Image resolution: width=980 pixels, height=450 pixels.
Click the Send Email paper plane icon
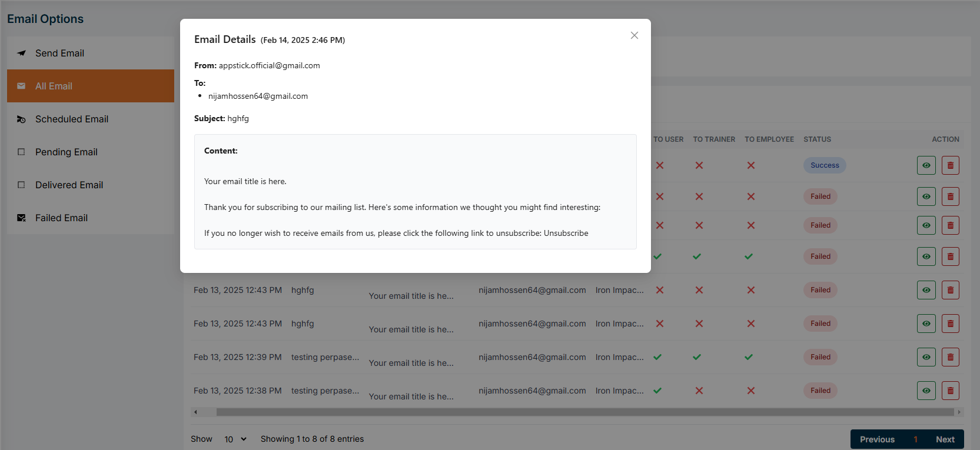click(x=21, y=53)
